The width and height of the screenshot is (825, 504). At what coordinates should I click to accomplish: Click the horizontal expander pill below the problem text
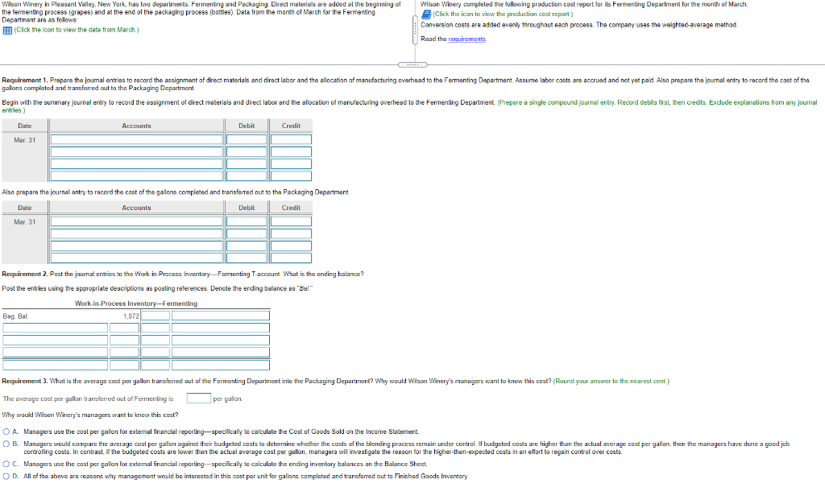(412, 64)
